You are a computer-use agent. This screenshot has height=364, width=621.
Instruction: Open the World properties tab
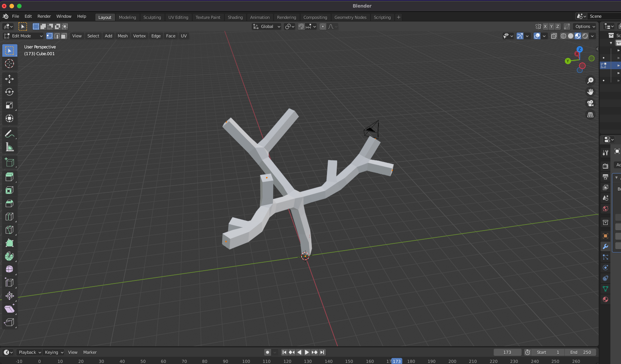pos(605,209)
